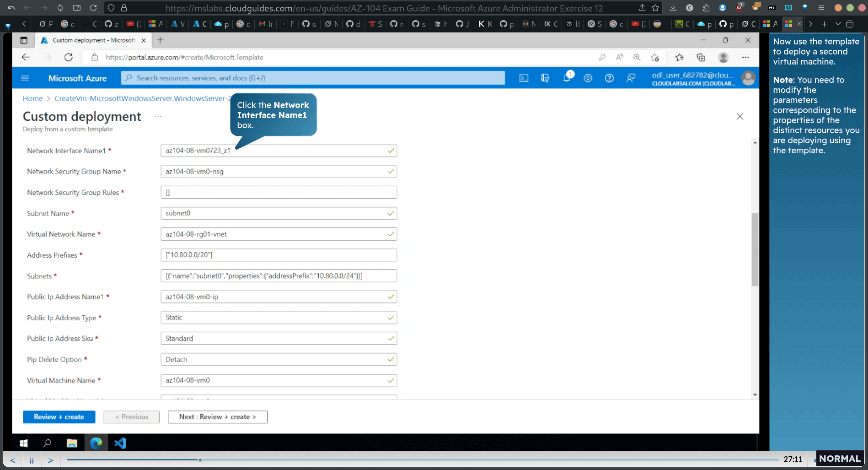868x470 pixels.
Task: Open the Edge collections icon
Action: point(701,57)
